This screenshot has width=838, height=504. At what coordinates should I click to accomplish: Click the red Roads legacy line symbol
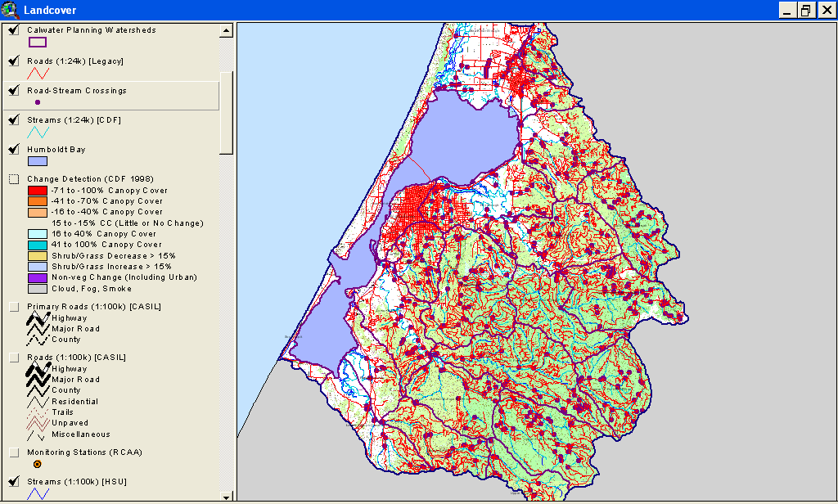click(38, 73)
